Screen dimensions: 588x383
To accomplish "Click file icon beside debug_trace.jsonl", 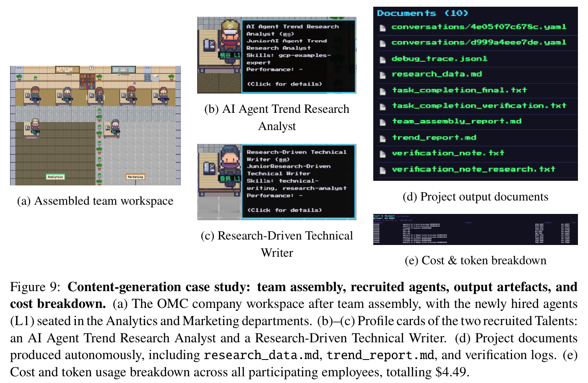I will 382,60.
